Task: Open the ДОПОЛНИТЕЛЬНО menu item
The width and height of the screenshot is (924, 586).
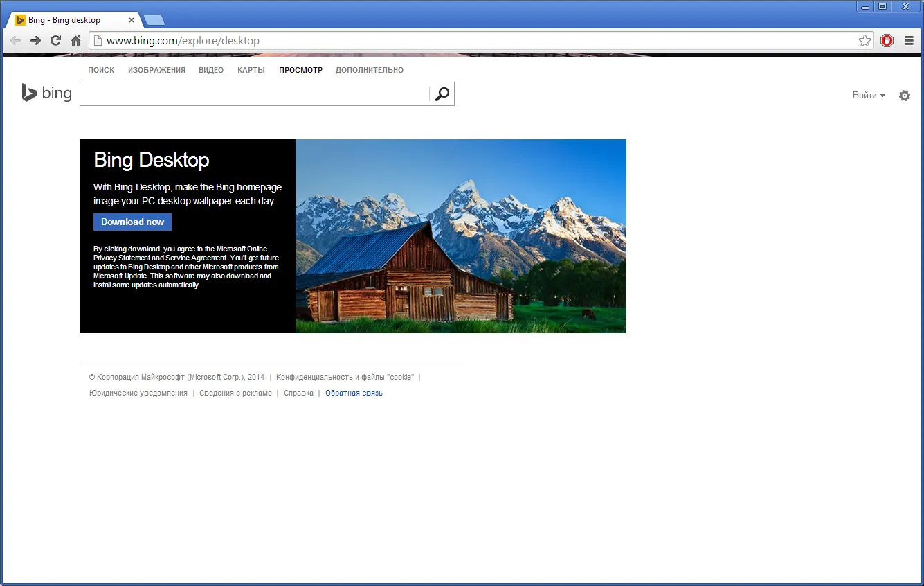Action: pyautogui.click(x=370, y=70)
